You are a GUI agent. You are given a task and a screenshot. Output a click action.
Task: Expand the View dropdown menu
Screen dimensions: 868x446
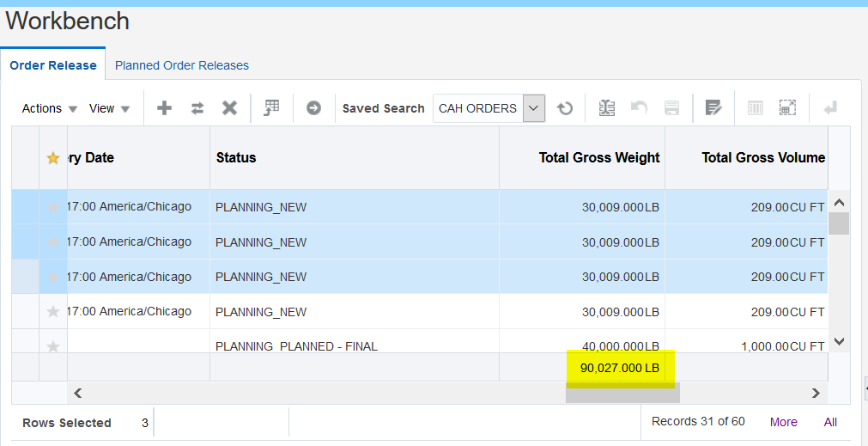(110, 108)
